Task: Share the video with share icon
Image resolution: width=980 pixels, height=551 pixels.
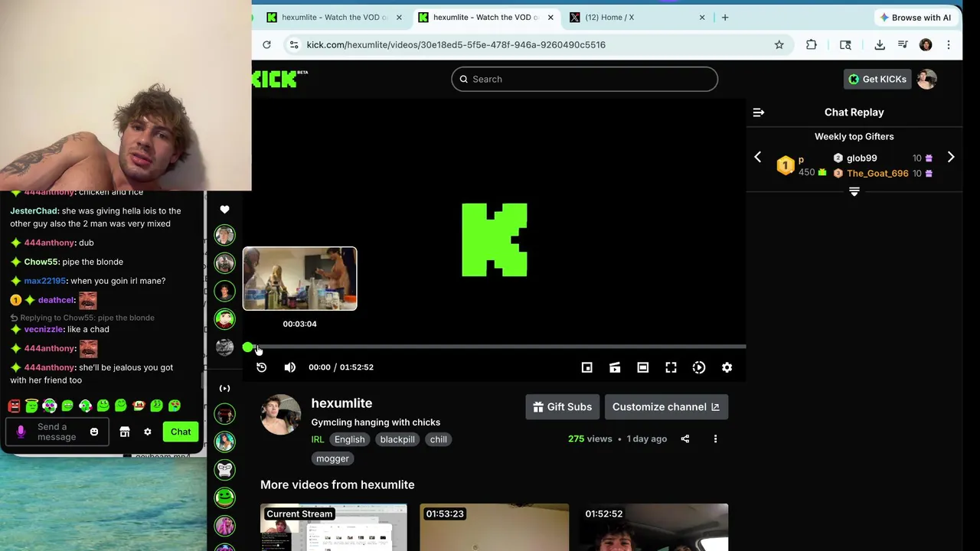Action: click(x=685, y=439)
